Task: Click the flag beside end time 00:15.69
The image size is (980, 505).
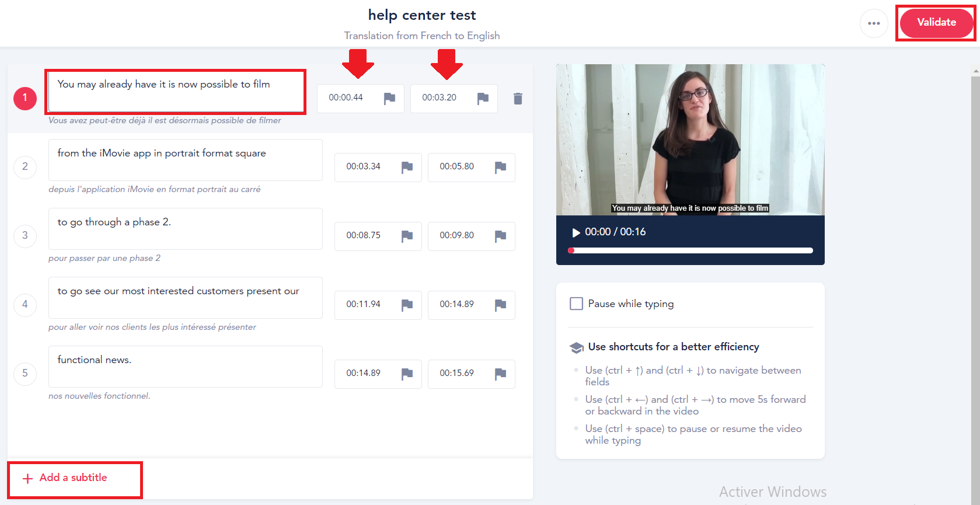Action: [500, 374]
